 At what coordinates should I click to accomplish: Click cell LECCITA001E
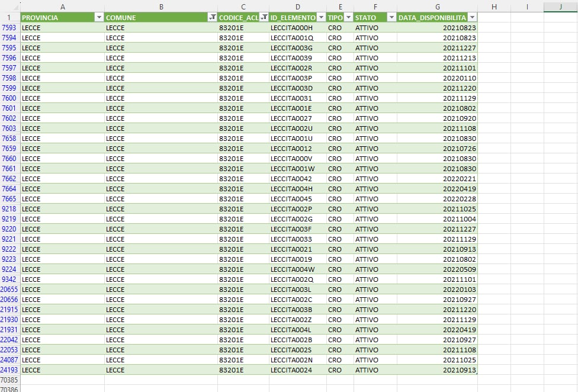point(298,108)
